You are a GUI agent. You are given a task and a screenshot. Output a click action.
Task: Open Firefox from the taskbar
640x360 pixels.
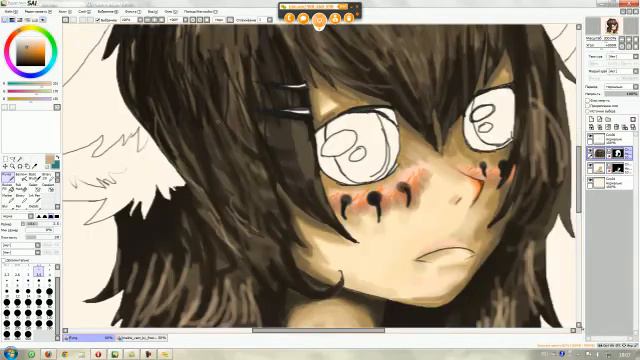[x=48, y=354]
